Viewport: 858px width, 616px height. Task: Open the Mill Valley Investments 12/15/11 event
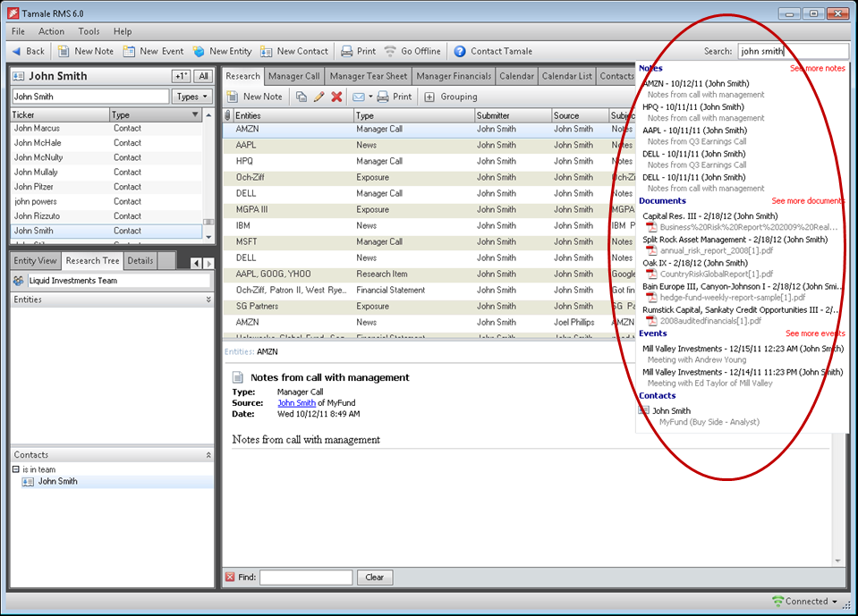(743, 354)
